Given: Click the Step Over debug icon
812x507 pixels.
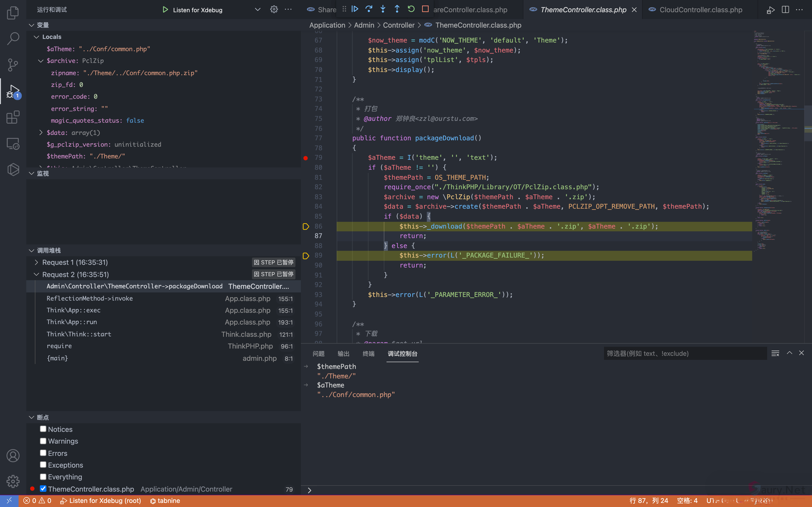Looking at the screenshot, I should [369, 9].
